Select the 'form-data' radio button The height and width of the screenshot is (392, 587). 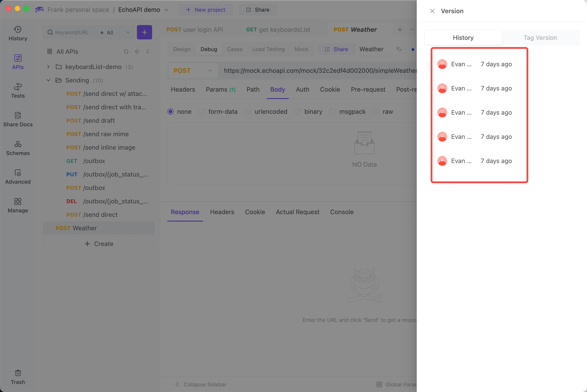tap(202, 112)
